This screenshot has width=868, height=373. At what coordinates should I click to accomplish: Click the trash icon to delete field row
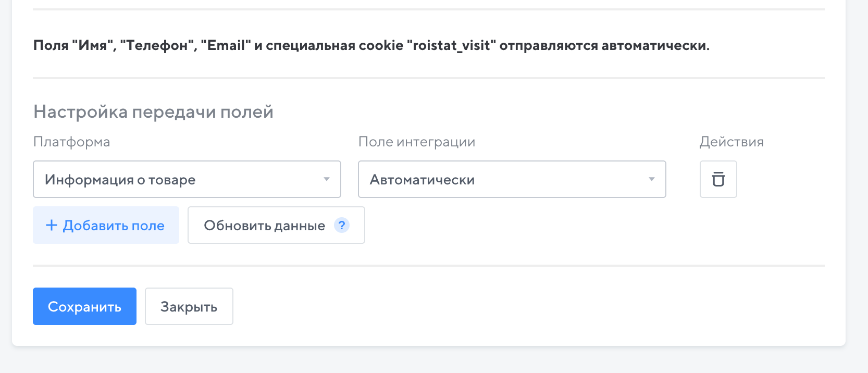[718, 179]
